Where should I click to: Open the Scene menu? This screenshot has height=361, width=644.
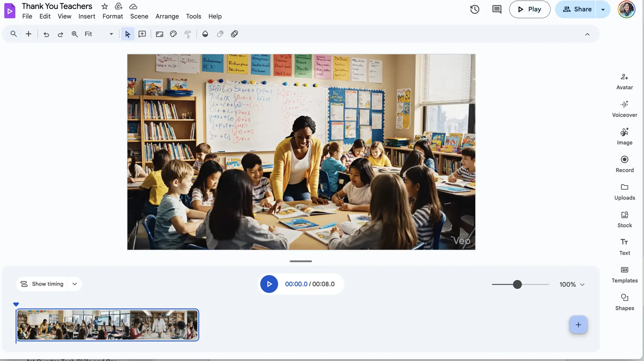[139, 16]
